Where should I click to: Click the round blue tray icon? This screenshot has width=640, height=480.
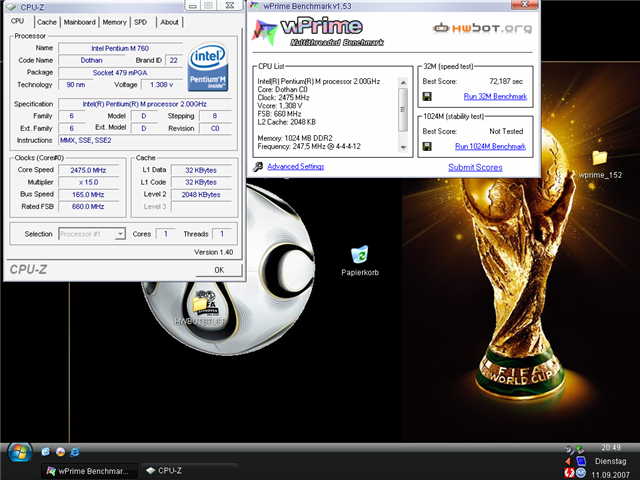pyautogui.click(x=581, y=473)
